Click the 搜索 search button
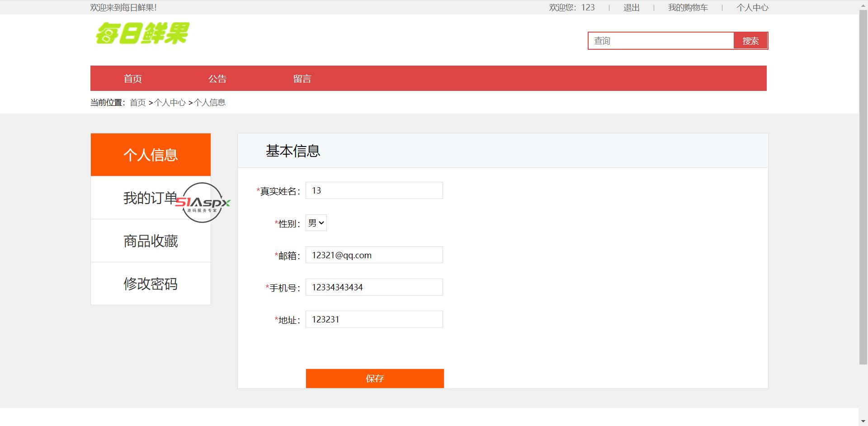 pos(750,41)
